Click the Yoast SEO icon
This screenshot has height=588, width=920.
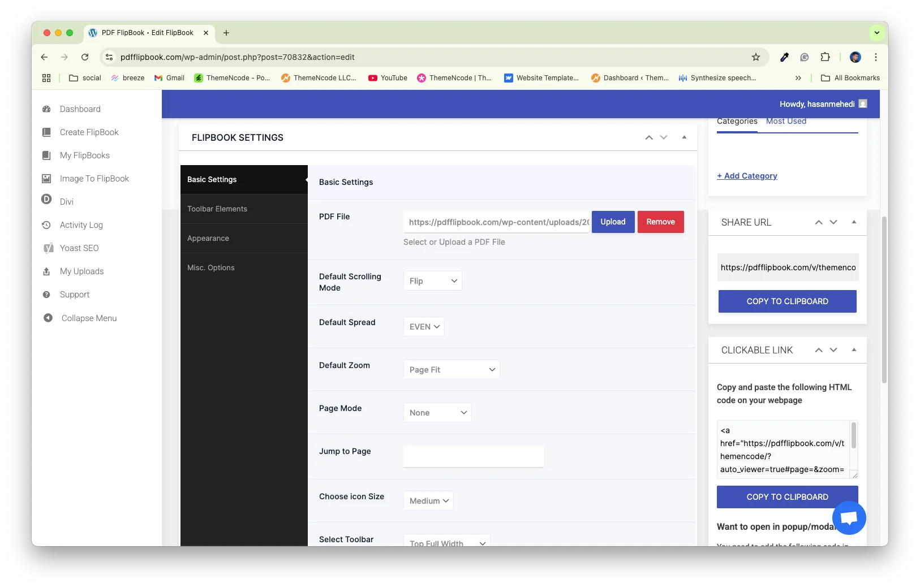tap(49, 248)
